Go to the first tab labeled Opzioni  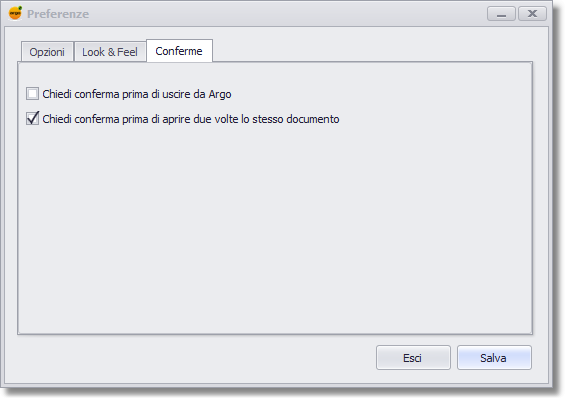[47, 52]
